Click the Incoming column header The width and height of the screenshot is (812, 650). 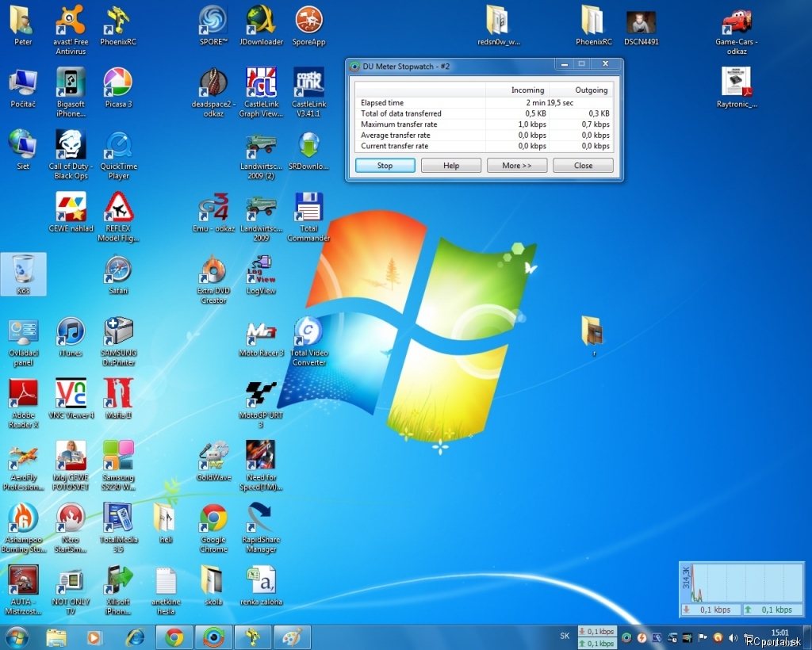[x=527, y=90]
